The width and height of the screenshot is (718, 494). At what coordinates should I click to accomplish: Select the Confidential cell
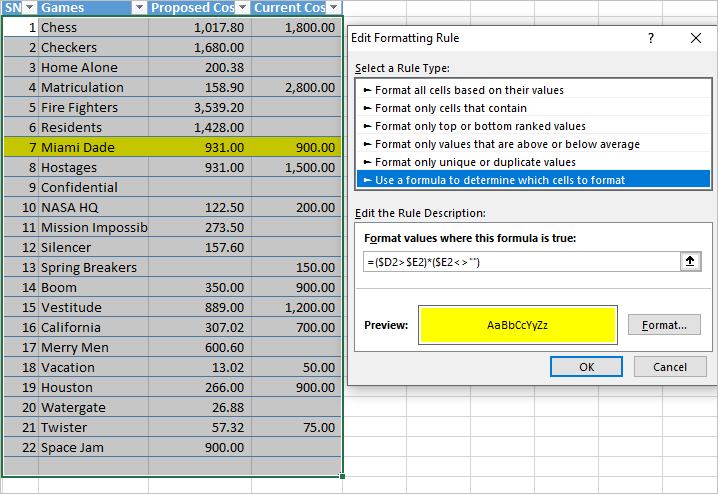93,187
